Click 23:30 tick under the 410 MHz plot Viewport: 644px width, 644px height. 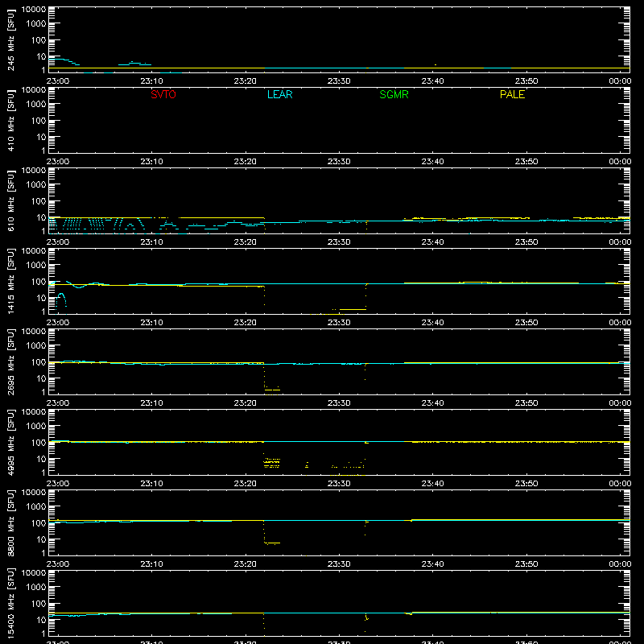[339, 162]
